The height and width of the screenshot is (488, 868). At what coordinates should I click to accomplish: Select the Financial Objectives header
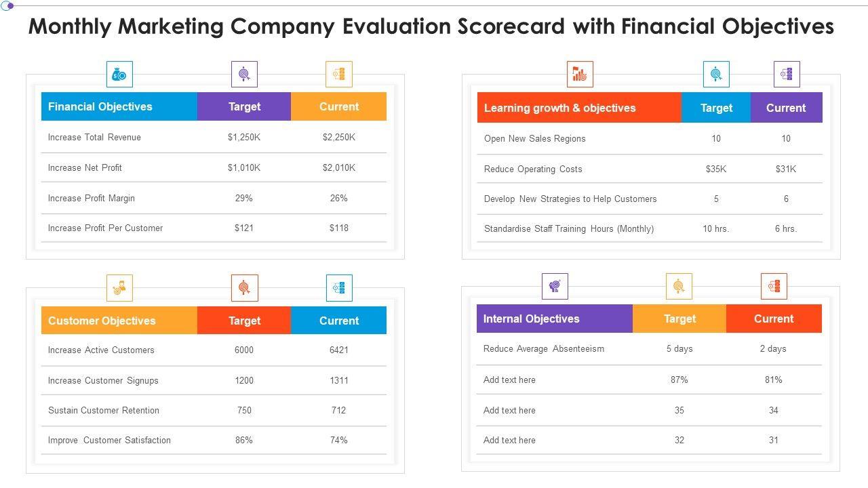(x=100, y=107)
